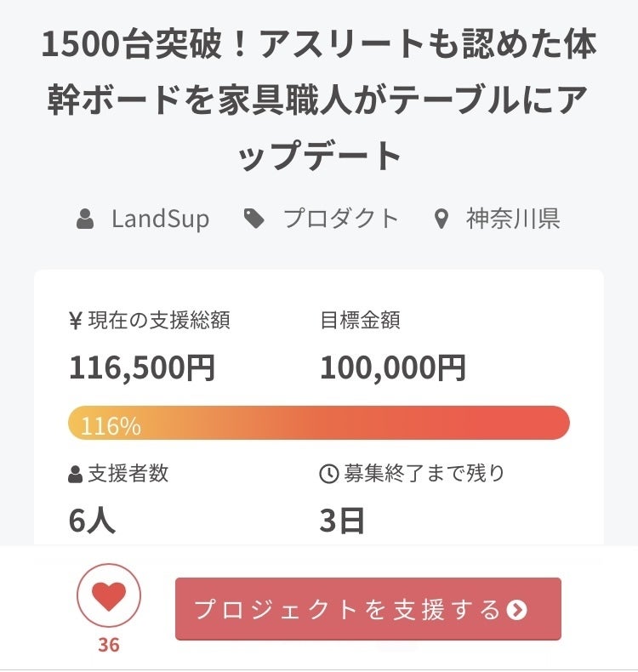
Task: Click the clock icon beside 募集終了まで残り
Action: coord(328,475)
